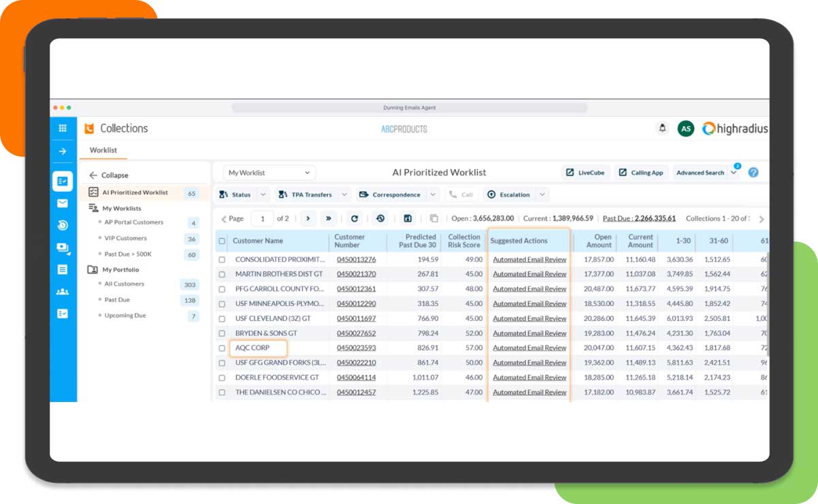Open the document list sidebar icon
818x504 pixels.
pos(63,269)
